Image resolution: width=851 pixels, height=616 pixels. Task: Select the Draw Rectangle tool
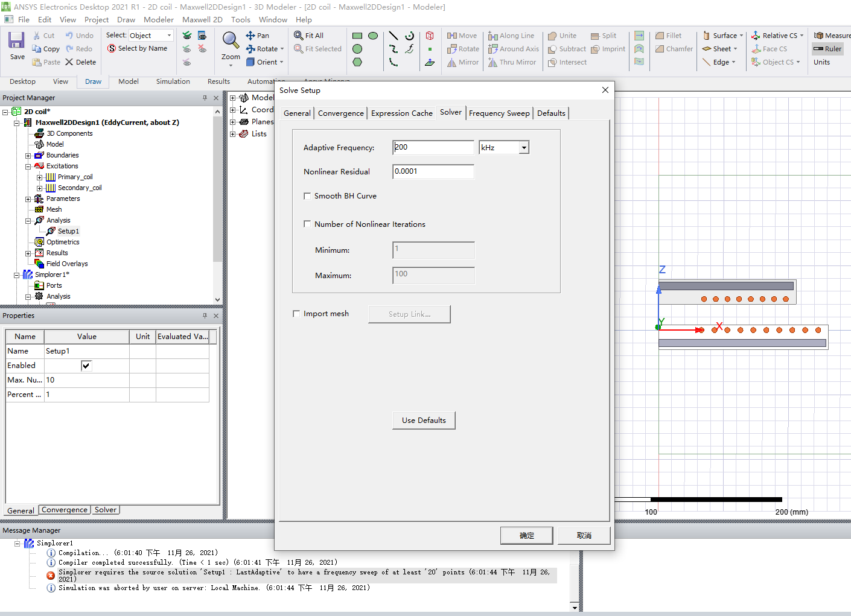[x=357, y=36]
